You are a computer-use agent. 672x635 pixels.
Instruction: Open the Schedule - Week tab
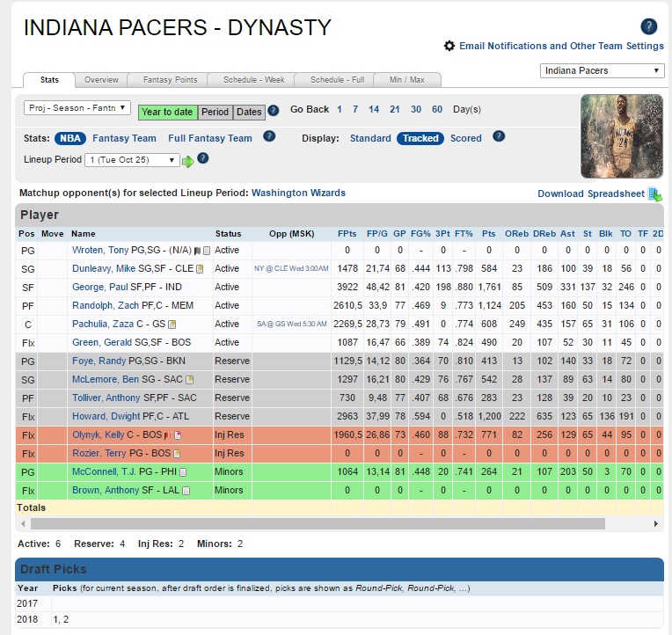[253, 80]
